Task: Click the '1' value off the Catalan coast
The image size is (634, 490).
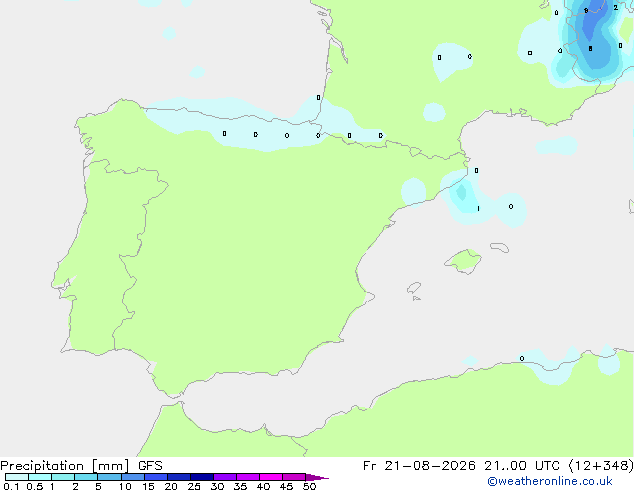Action: (x=478, y=209)
